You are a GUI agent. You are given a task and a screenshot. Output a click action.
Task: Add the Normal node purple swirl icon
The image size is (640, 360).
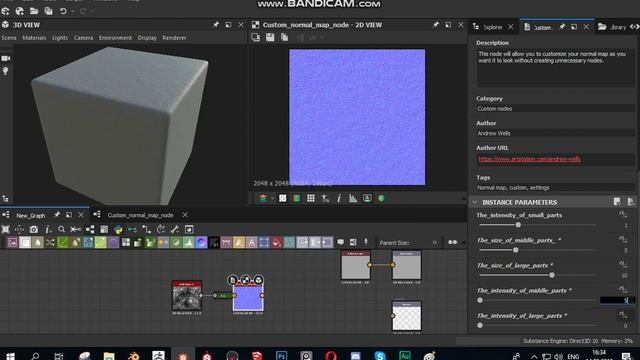click(201, 243)
